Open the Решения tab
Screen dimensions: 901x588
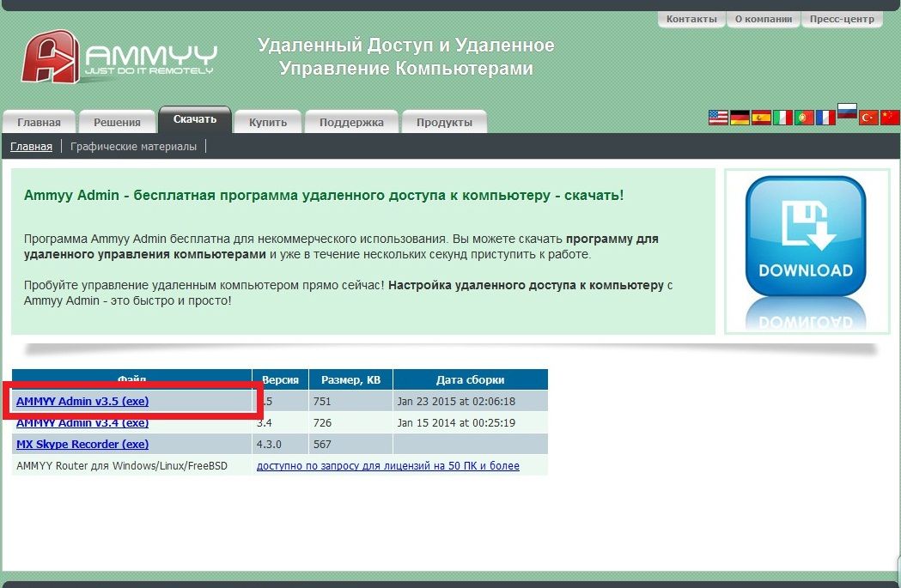click(117, 122)
